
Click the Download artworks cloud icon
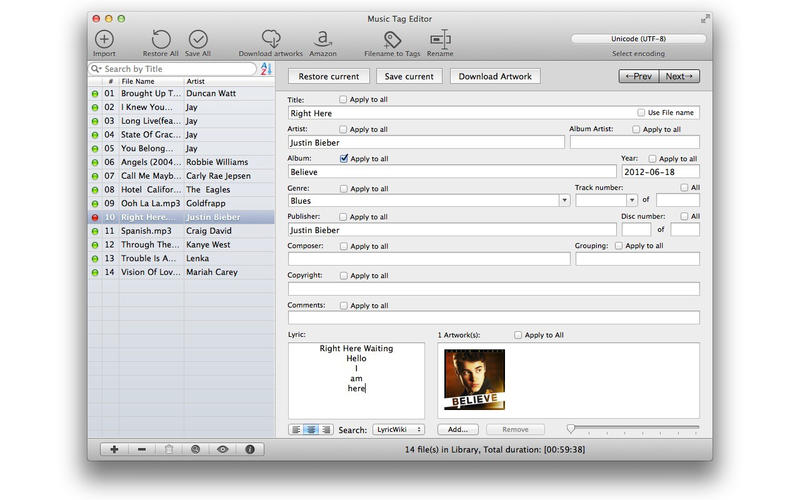(x=270, y=38)
